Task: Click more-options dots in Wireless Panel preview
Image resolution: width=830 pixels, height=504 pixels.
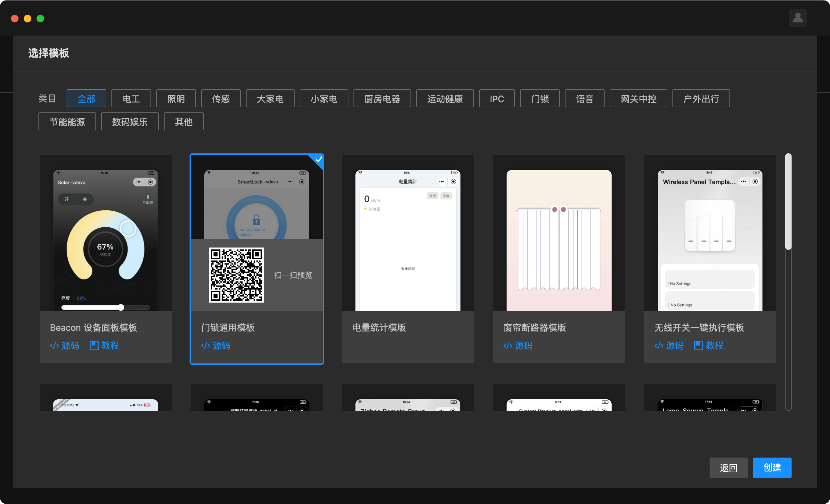Action: pyautogui.click(x=744, y=182)
